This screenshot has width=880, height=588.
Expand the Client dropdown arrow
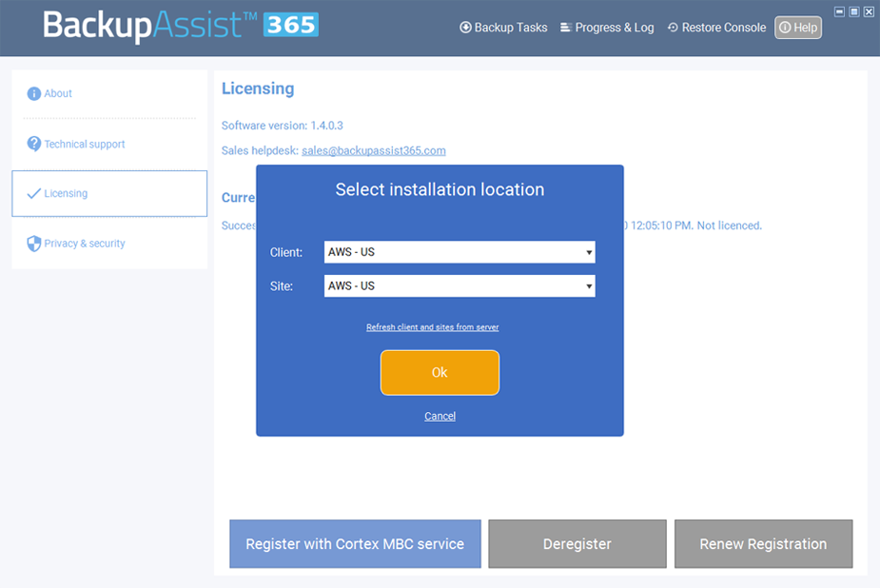(x=589, y=253)
